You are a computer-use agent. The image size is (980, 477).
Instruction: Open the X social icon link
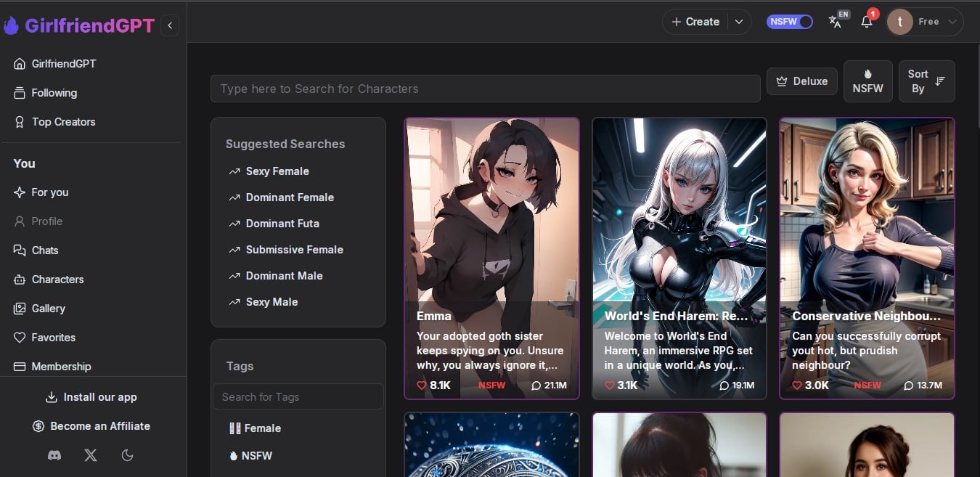(90, 455)
